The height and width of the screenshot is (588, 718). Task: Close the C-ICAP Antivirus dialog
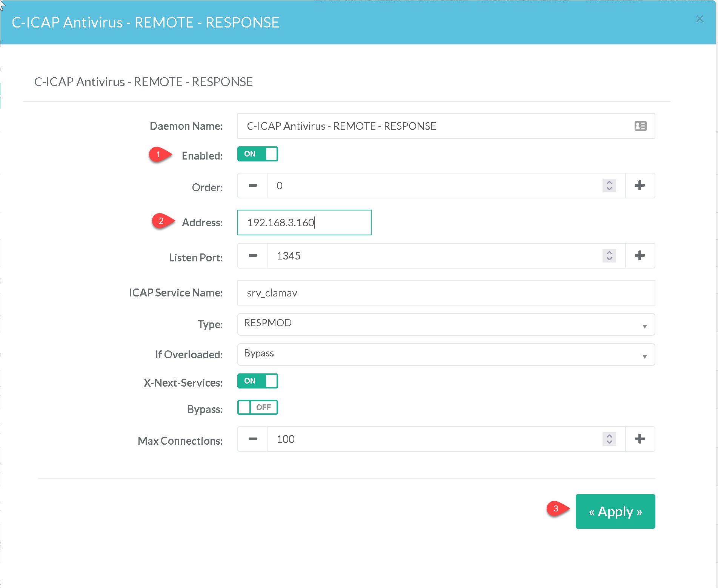700,19
